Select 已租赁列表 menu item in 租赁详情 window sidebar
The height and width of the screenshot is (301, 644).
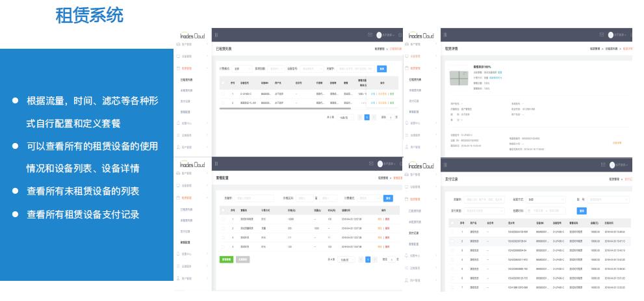coord(415,79)
